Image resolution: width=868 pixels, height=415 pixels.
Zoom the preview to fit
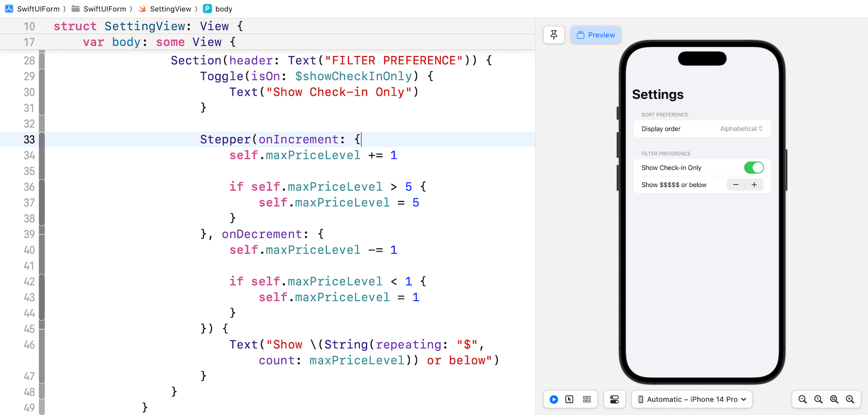[834, 399]
